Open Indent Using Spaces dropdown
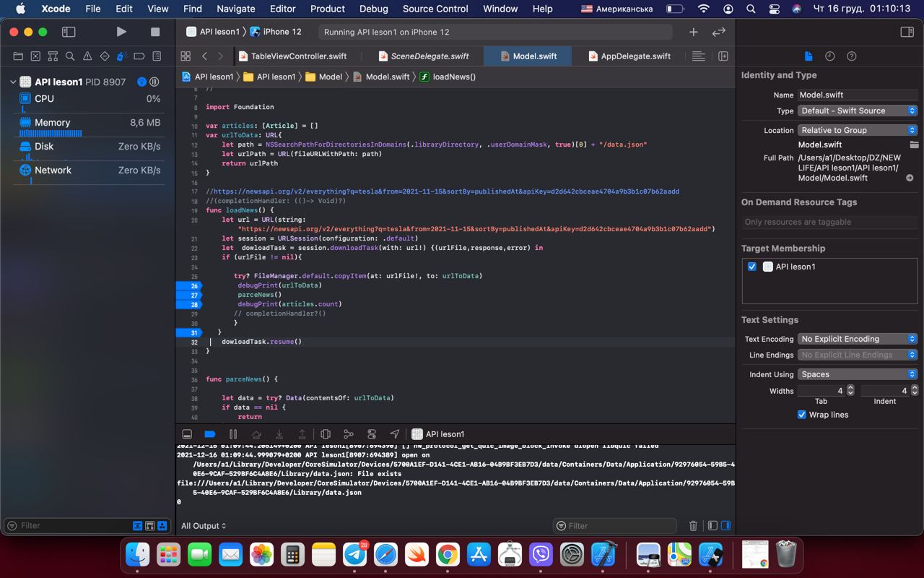Screen dimensions: 924x578 pos(857,374)
